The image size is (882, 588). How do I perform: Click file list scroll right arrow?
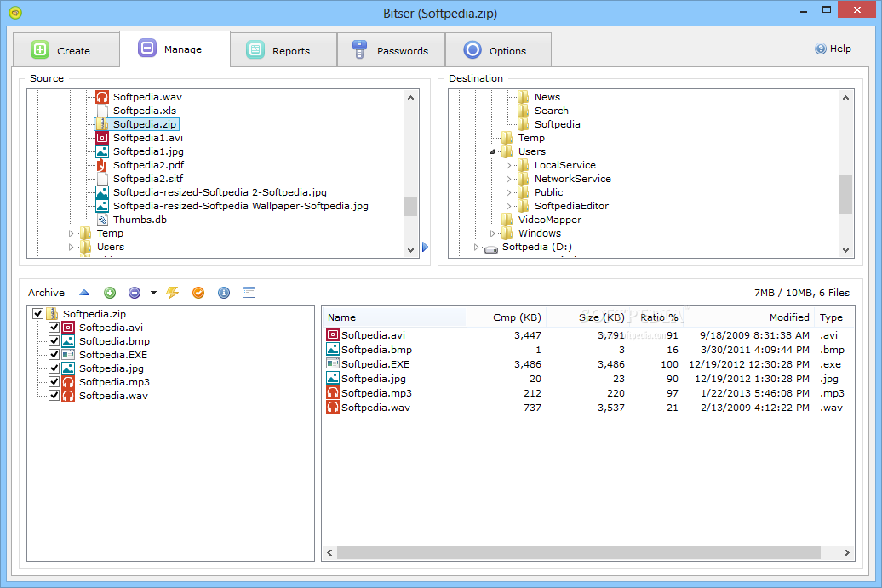[x=846, y=552]
